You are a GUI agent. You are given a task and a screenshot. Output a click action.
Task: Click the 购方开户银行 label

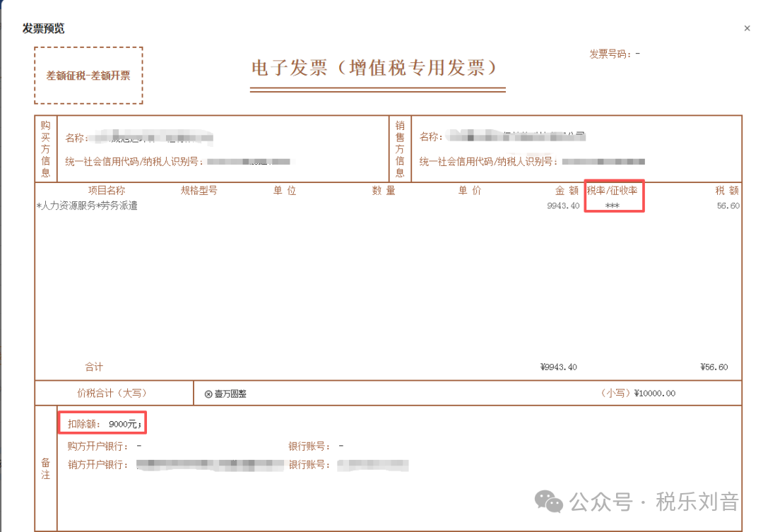coord(98,447)
